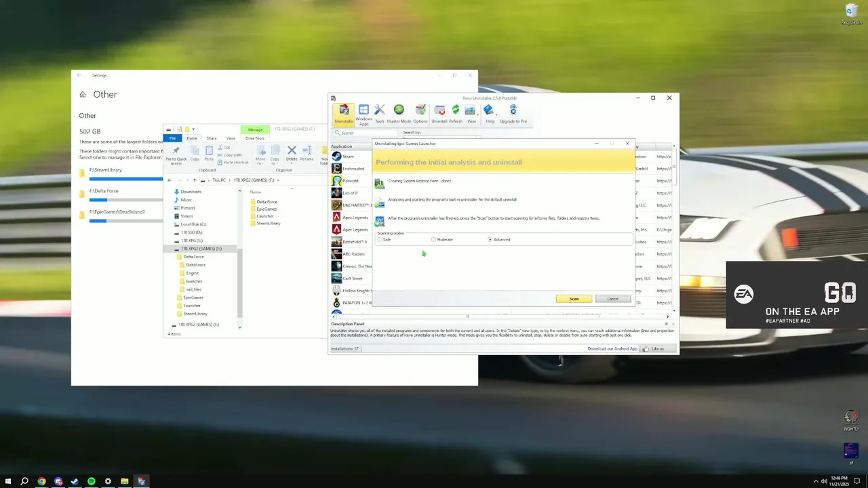This screenshot has width=868, height=488.
Task: Select Local Disk (C:) in navigation pane
Action: (x=189, y=224)
